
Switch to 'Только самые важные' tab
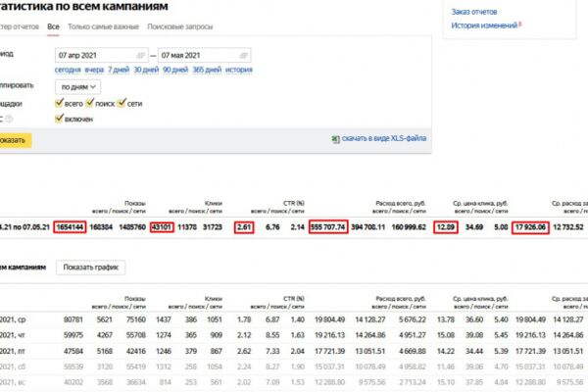click(103, 26)
